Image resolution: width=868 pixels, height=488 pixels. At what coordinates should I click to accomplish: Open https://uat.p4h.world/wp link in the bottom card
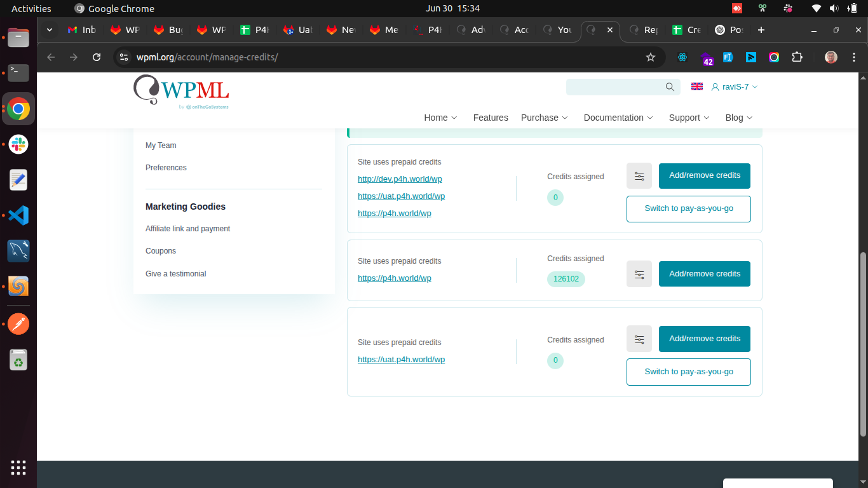(x=401, y=360)
